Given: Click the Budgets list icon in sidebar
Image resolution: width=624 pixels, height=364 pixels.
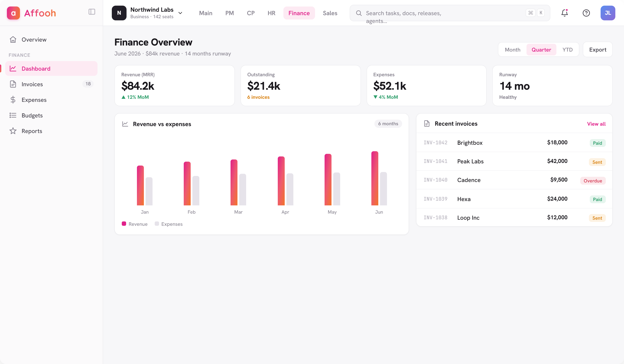Looking at the screenshot, I should [13, 115].
